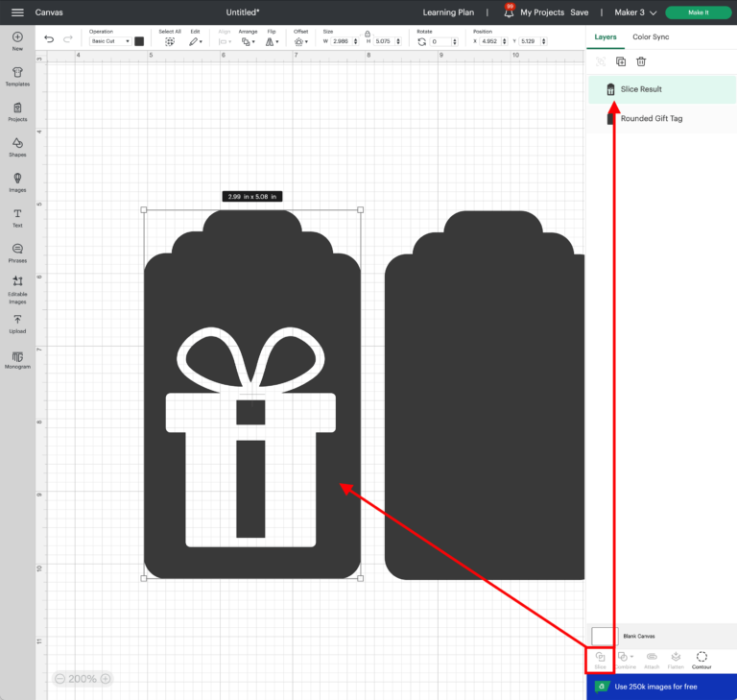
Task: Open the Arrange dropdown
Action: pyautogui.click(x=248, y=41)
